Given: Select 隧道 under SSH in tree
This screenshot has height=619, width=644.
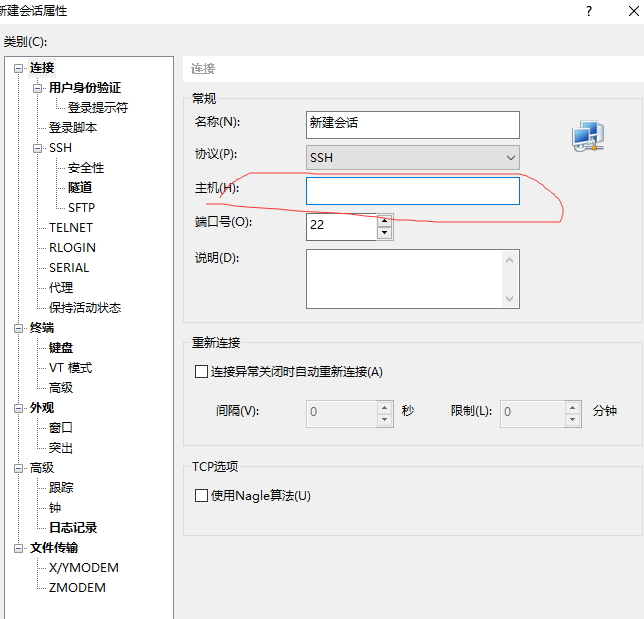Looking at the screenshot, I should click(x=80, y=187).
